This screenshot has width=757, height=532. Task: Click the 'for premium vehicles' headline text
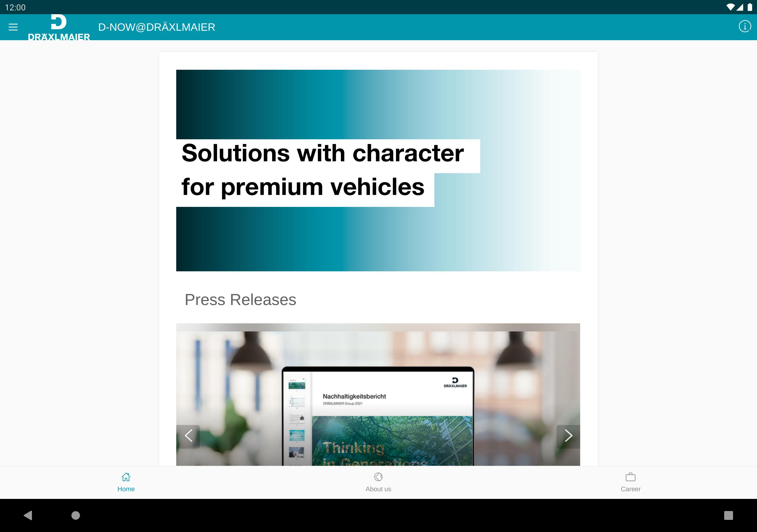point(303,187)
